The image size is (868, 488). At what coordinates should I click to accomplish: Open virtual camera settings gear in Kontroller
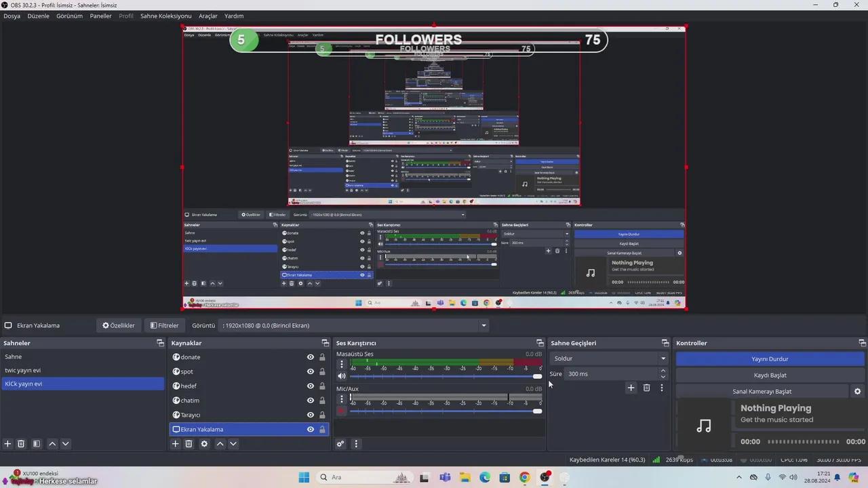(x=857, y=391)
